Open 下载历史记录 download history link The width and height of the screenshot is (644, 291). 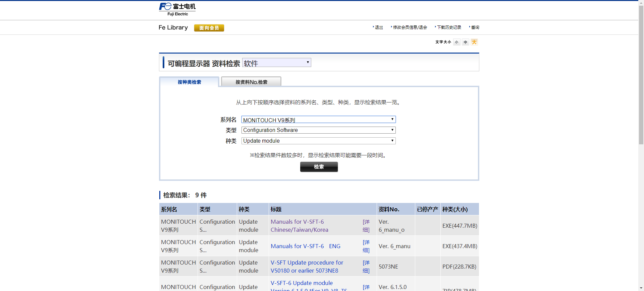[449, 27]
